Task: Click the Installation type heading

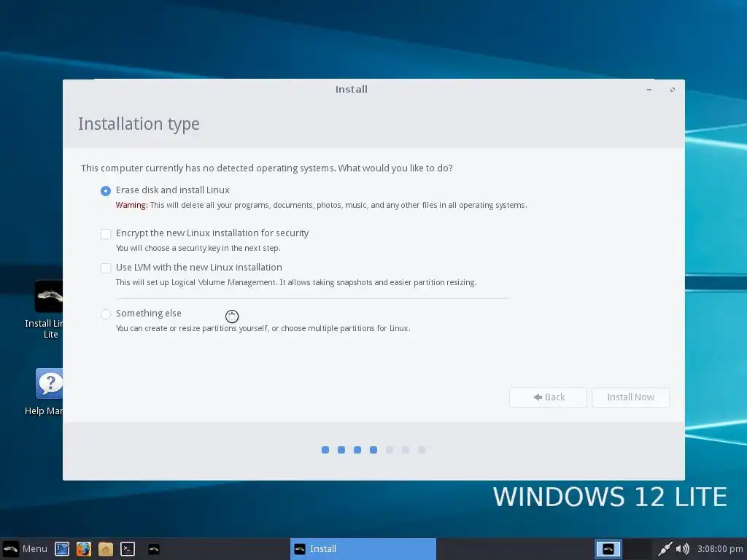Action: (x=139, y=124)
